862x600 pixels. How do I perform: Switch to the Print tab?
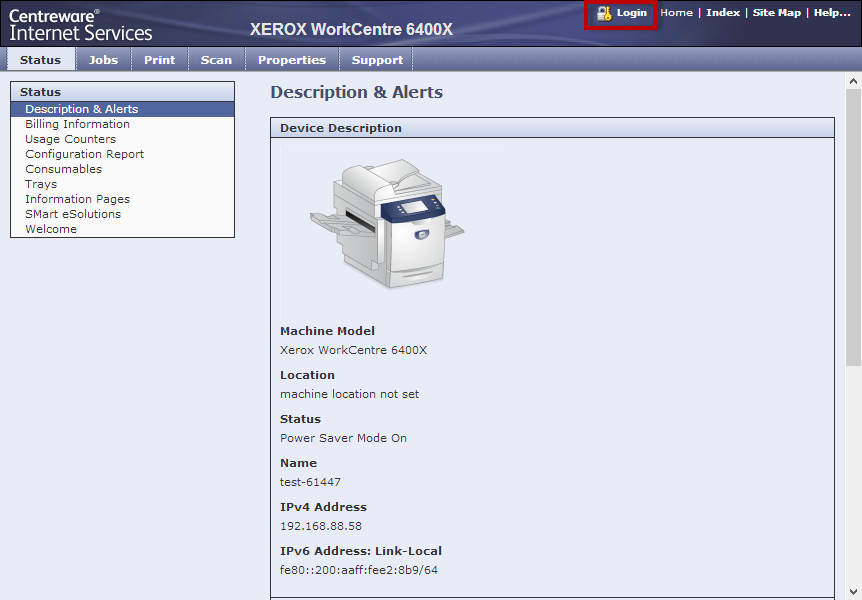[x=159, y=60]
